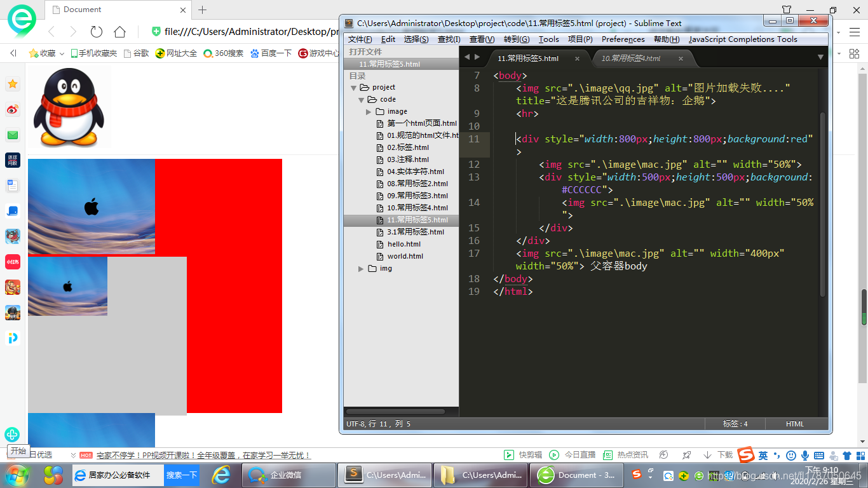Viewport: 868px width, 488px height.
Task: Expand the img folder in sidebar
Action: (361, 269)
